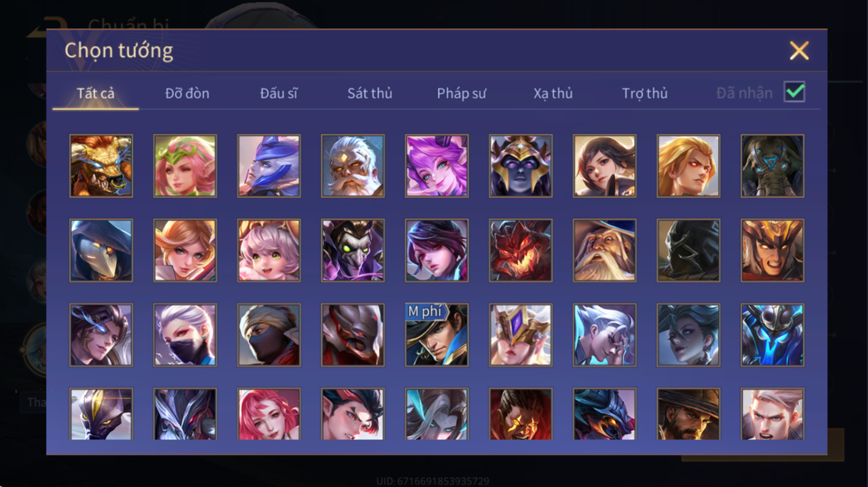Close the Chọn tướng dialog

pyautogui.click(x=799, y=51)
